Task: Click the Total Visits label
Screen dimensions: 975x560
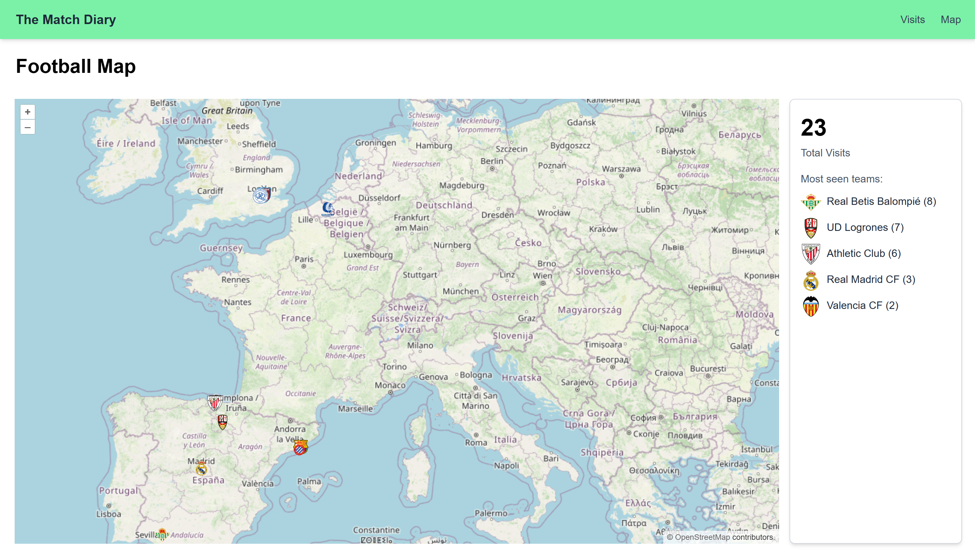Action: (x=825, y=153)
